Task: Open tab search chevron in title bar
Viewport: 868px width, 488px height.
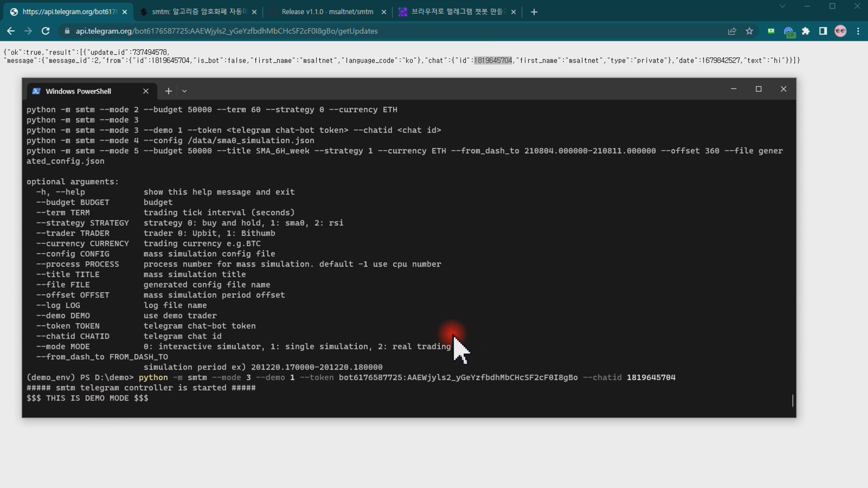Action: 783,6
